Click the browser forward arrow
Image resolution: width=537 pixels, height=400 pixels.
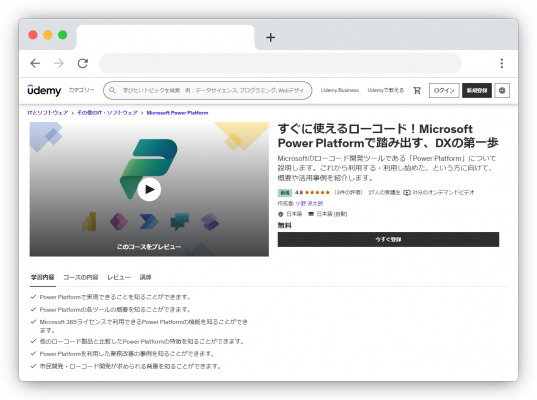point(59,63)
